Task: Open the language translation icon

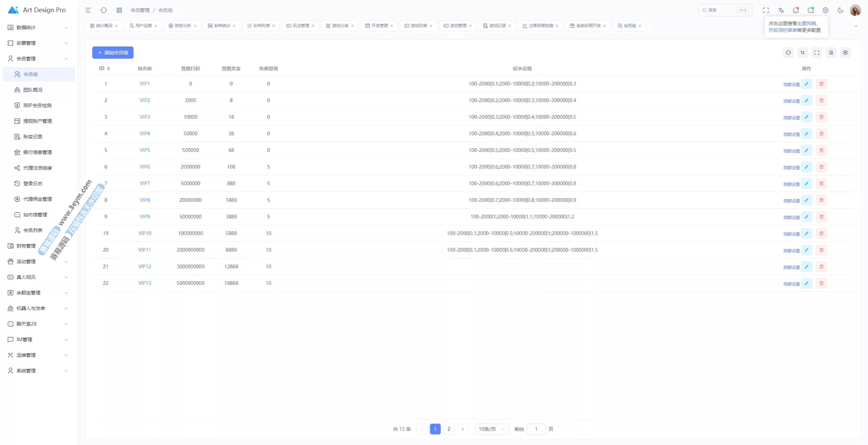Action: pos(781,10)
